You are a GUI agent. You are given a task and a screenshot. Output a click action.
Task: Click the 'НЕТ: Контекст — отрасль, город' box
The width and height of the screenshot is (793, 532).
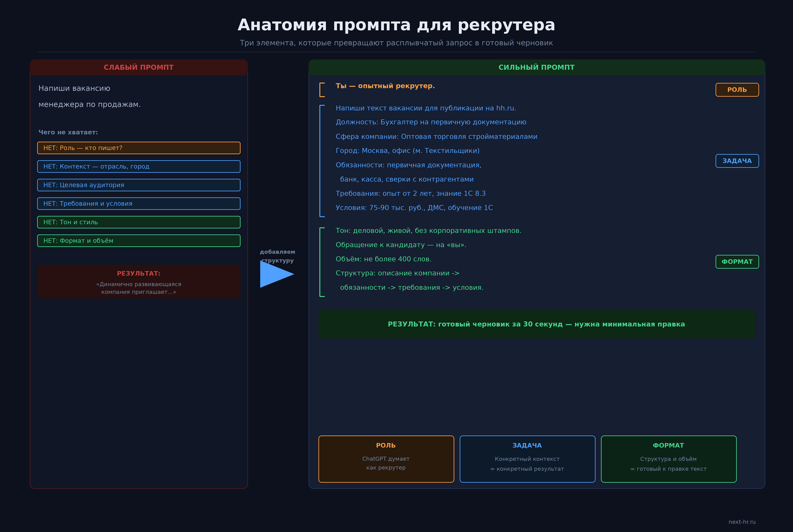point(139,166)
